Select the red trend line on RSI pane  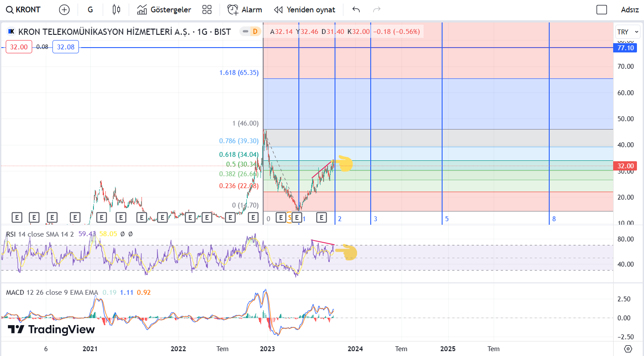tap(323, 242)
